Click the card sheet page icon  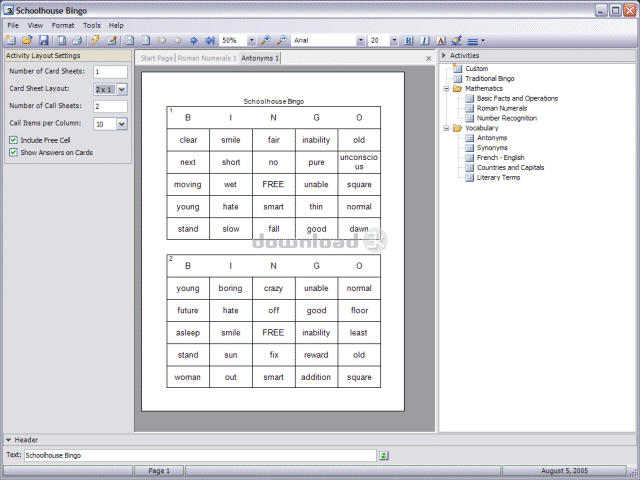click(x=130, y=40)
